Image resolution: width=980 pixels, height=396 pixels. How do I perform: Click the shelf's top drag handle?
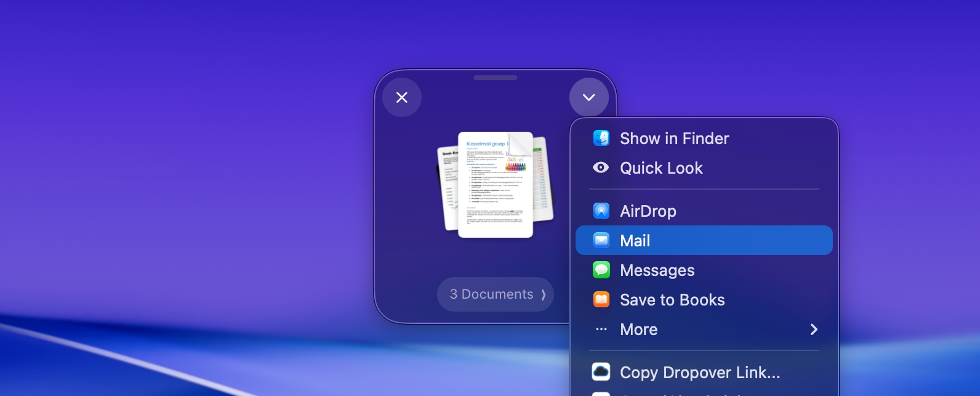496,78
